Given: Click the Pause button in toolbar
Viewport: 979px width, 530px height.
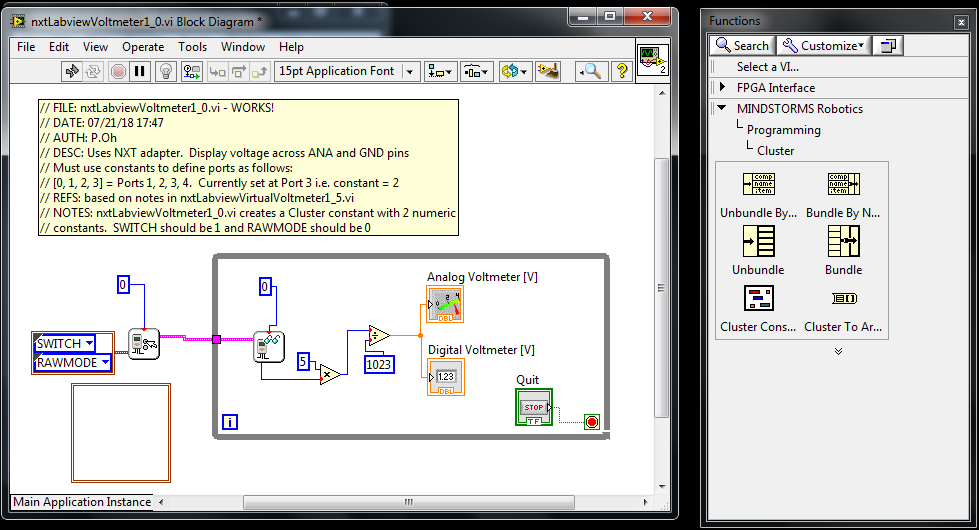Looking at the screenshot, I should (x=140, y=72).
